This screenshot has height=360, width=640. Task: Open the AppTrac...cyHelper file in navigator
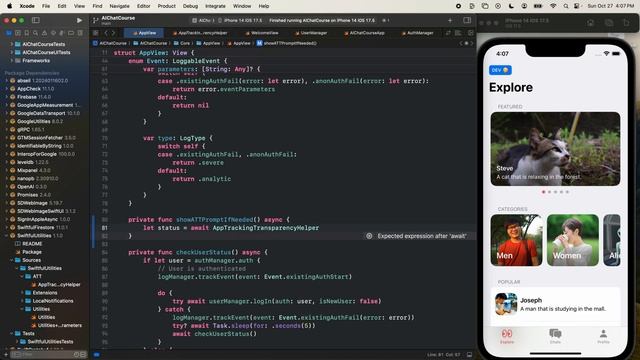pos(56,284)
